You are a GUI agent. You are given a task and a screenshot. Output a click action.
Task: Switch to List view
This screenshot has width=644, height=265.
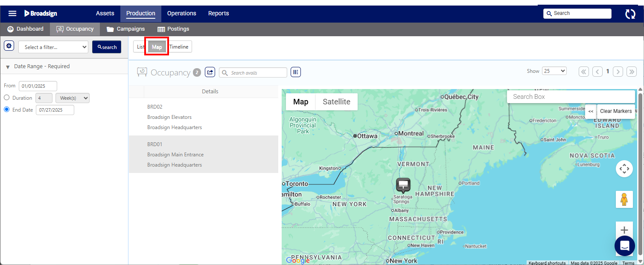[140, 47]
